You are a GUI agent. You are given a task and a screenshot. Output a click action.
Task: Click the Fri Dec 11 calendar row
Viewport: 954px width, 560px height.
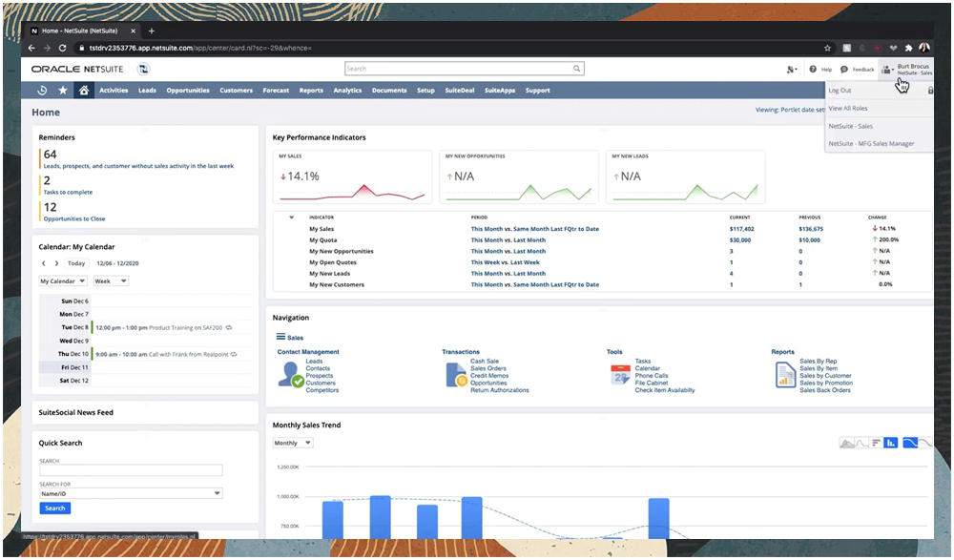[x=146, y=367]
